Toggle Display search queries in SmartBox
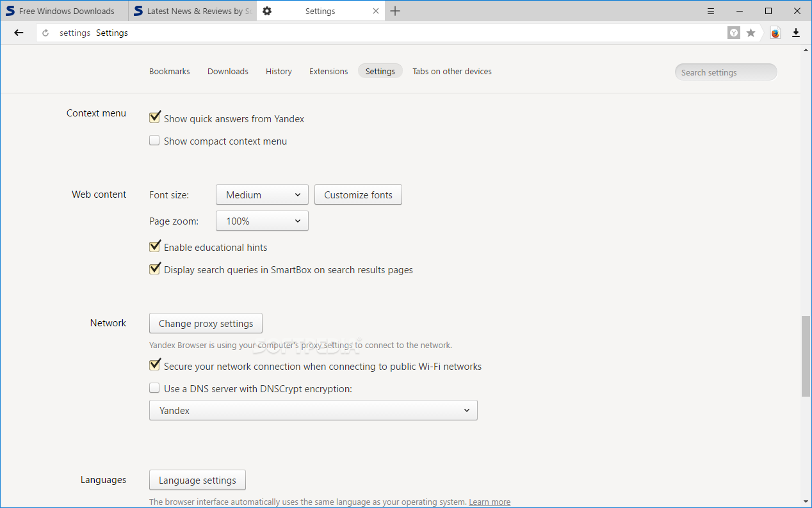 pos(154,269)
